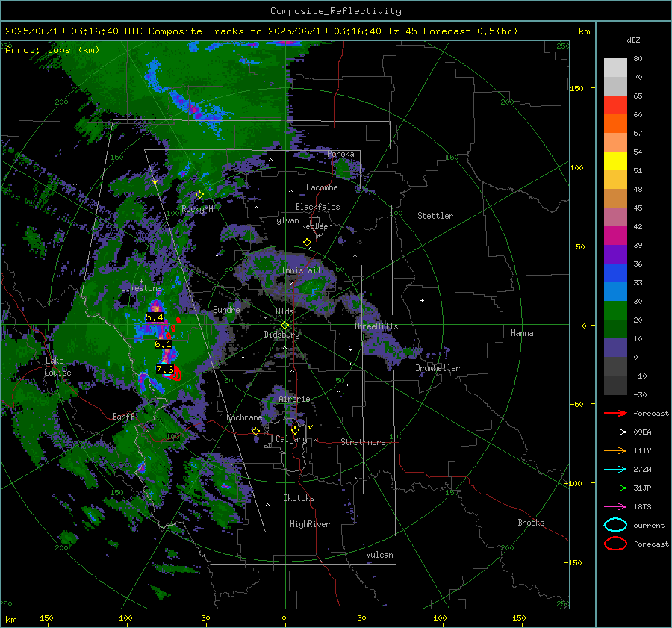Click the white 09EA arrow in legend
Viewport: 672px width, 628px height.
click(615, 432)
